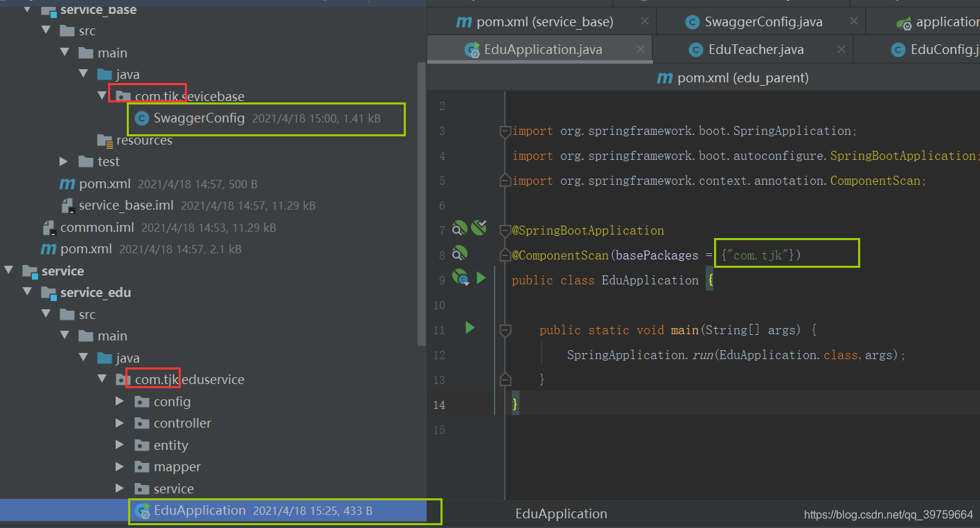Click the EduApplication breadcrumb below the editor
The width and height of the screenshot is (980, 528).
click(561, 514)
